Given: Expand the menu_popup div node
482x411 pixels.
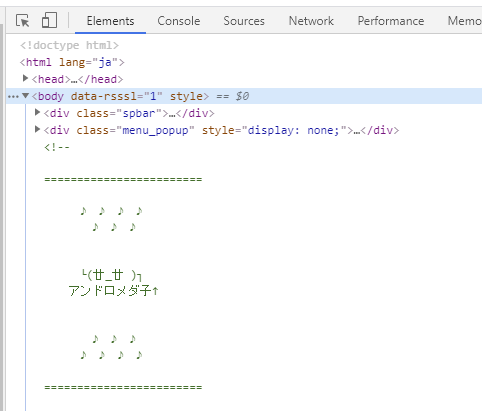Looking at the screenshot, I should [x=38, y=129].
